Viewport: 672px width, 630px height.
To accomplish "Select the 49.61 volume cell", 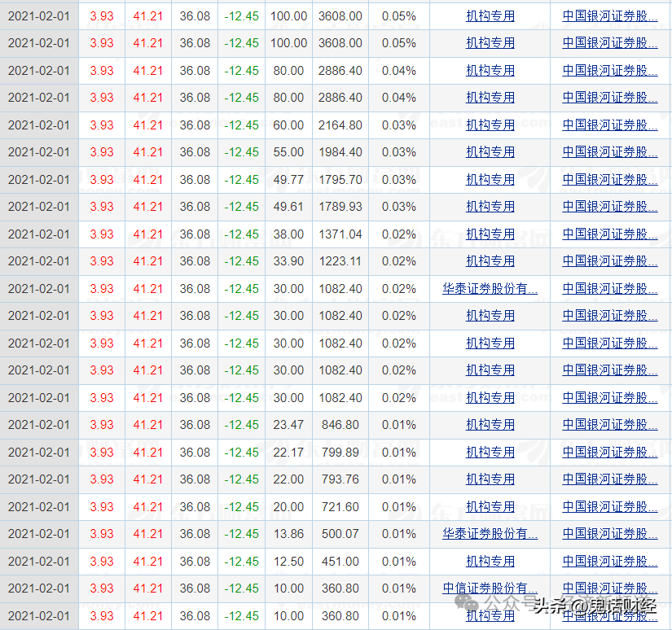I will point(288,207).
